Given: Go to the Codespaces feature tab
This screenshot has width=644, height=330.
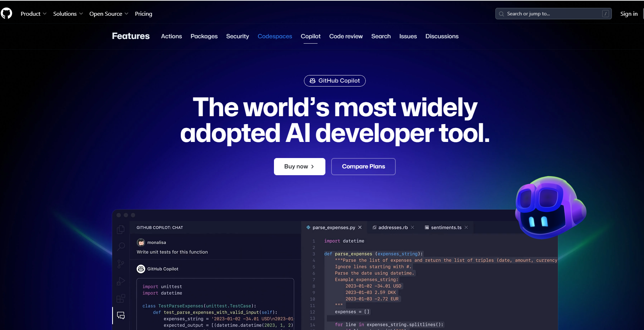Looking at the screenshot, I should point(275,36).
